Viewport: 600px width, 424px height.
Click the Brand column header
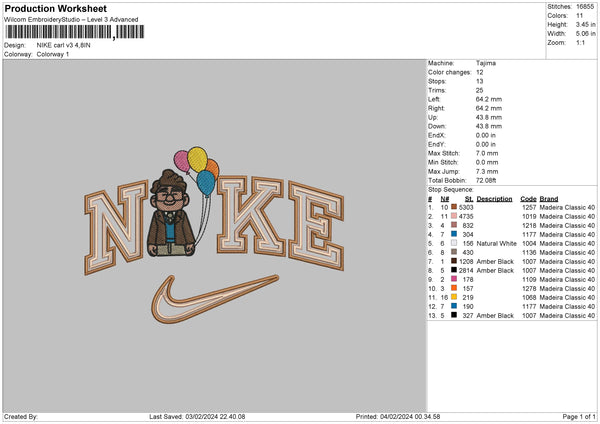pyautogui.click(x=549, y=199)
